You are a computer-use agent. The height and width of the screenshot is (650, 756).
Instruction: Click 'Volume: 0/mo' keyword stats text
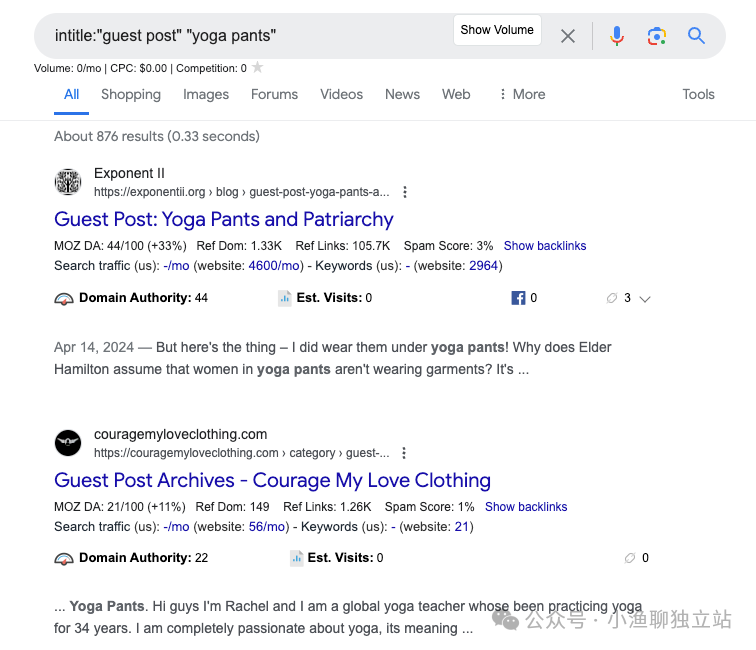pos(68,68)
